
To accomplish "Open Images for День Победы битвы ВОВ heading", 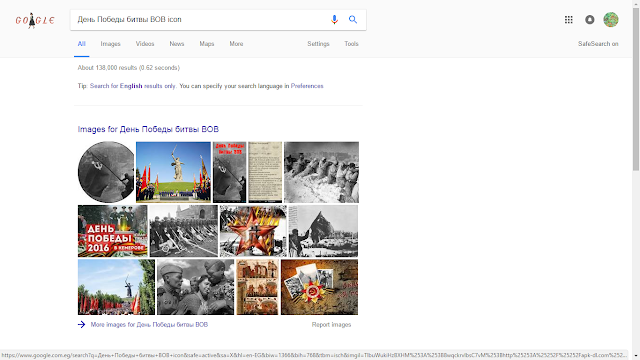I will click(148, 129).
